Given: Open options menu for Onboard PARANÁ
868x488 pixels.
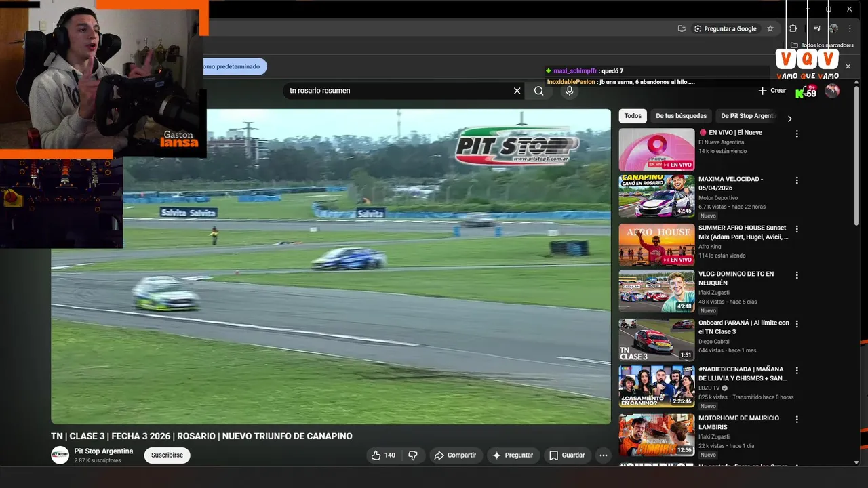Looking at the screenshot, I should click(x=797, y=325).
